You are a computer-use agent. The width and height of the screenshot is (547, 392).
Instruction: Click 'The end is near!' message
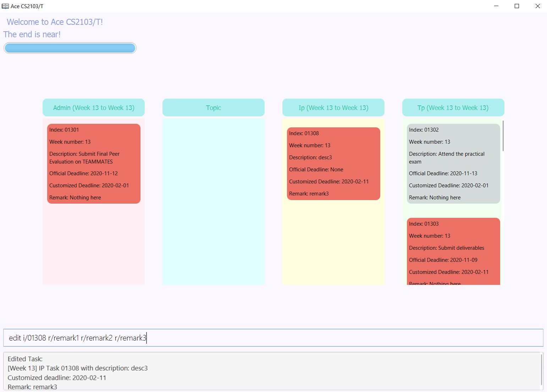32,34
